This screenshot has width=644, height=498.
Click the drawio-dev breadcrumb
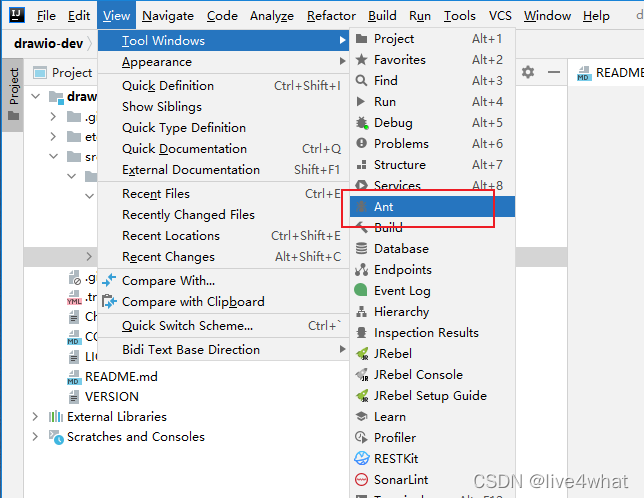[48, 43]
